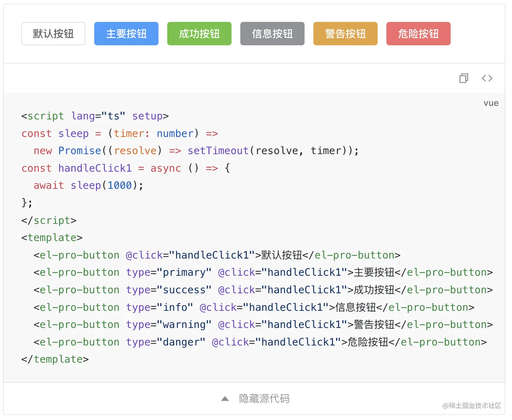Click the code line with type="danger"
This screenshot has width=512, height=420.
pos(260,342)
